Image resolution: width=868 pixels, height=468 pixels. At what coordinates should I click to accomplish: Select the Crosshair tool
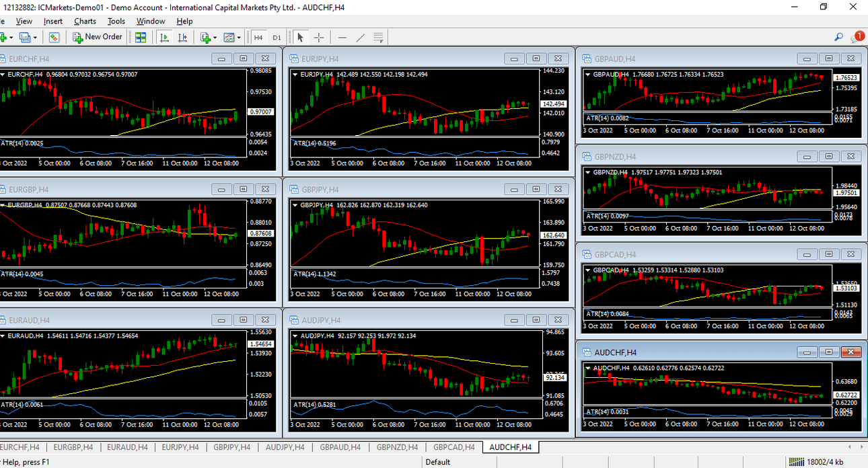coord(319,37)
